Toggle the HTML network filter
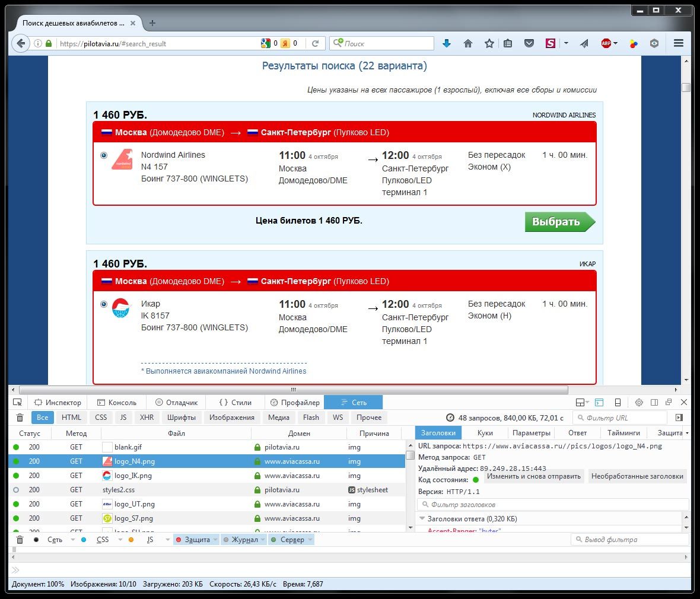 71,418
